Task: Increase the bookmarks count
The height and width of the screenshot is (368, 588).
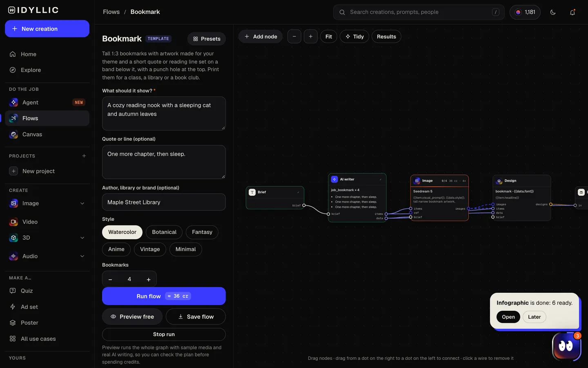Action: click(149, 279)
